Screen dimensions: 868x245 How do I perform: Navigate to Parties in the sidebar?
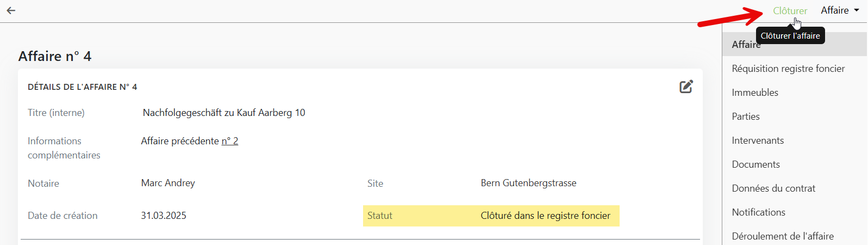(746, 117)
